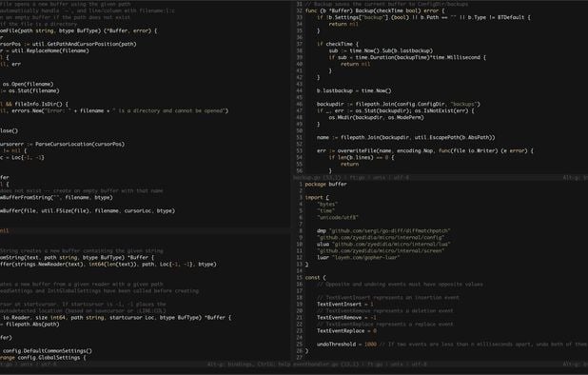The width and height of the screenshot is (588, 375).
Task: Click the 'sub := time.Now().Sub(b.lastbackup)' line
Action: tap(381, 50)
